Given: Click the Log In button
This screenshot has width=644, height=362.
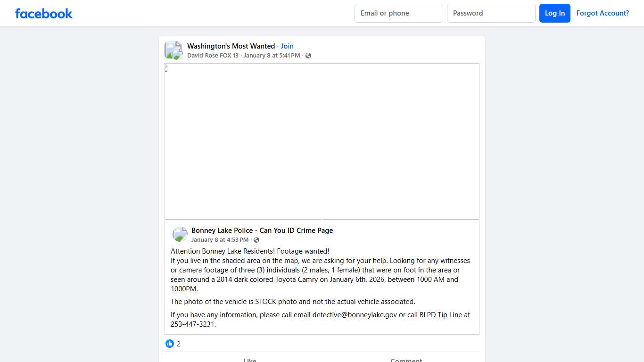Looking at the screenshot, I should coord(554,13).
